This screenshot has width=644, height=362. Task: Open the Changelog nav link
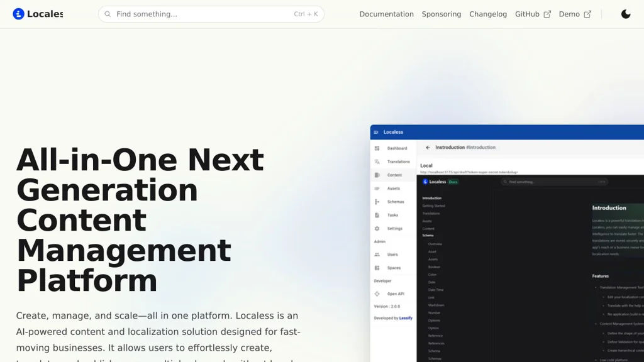click(488, 14)
